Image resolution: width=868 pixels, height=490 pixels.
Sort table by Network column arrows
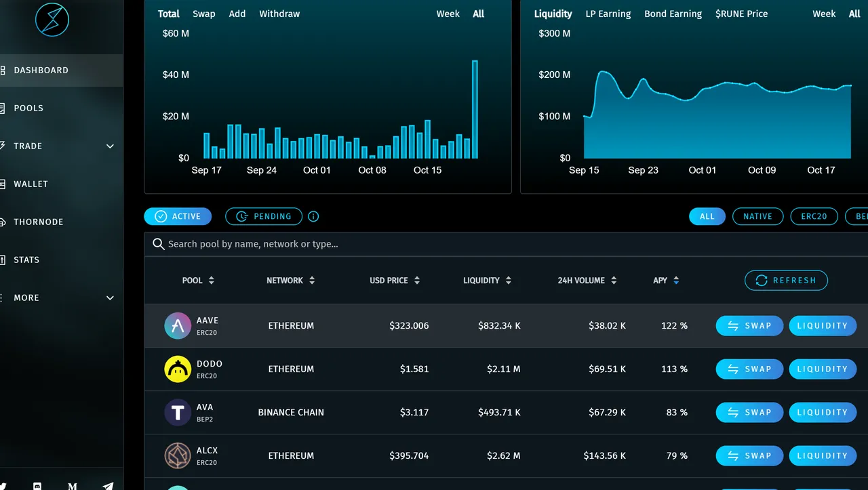pyautogui.click(x=312, y=281)
